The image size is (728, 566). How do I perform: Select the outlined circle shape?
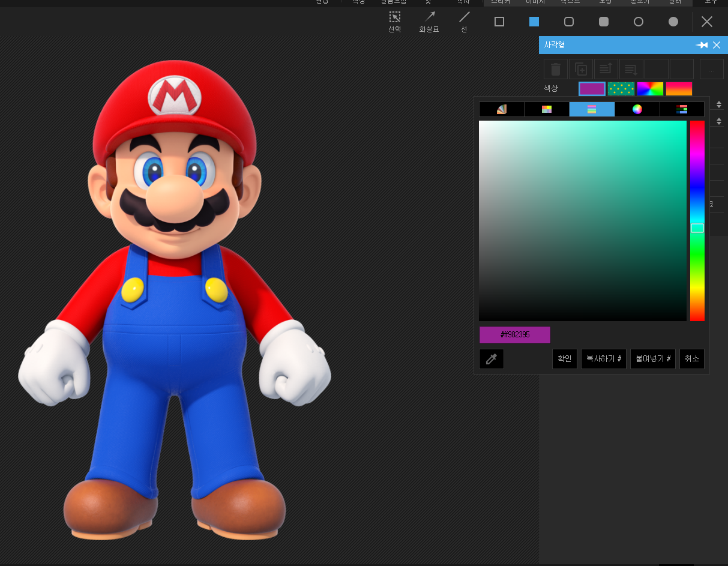pos(639,22)
